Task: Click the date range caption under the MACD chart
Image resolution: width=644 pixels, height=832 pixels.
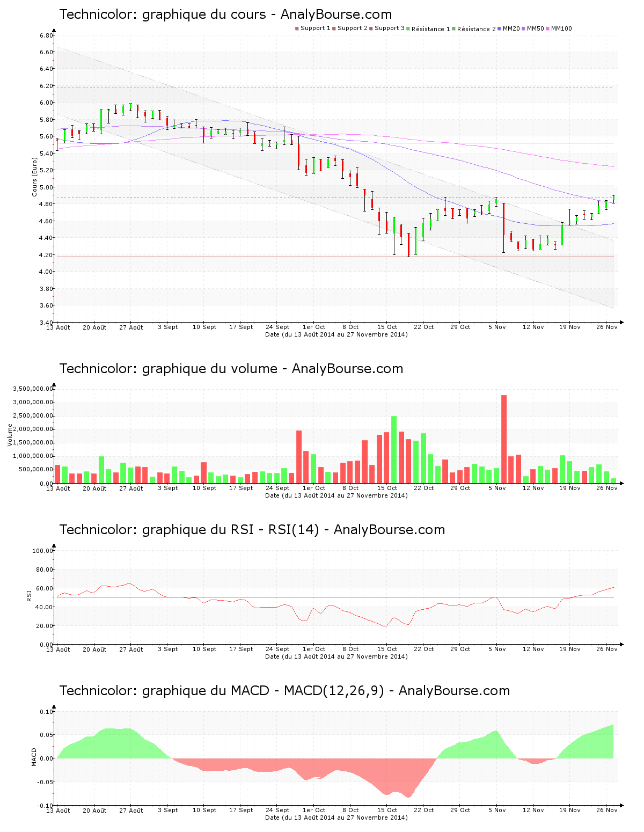Action: pyautogui.click(x=336, y=818)
